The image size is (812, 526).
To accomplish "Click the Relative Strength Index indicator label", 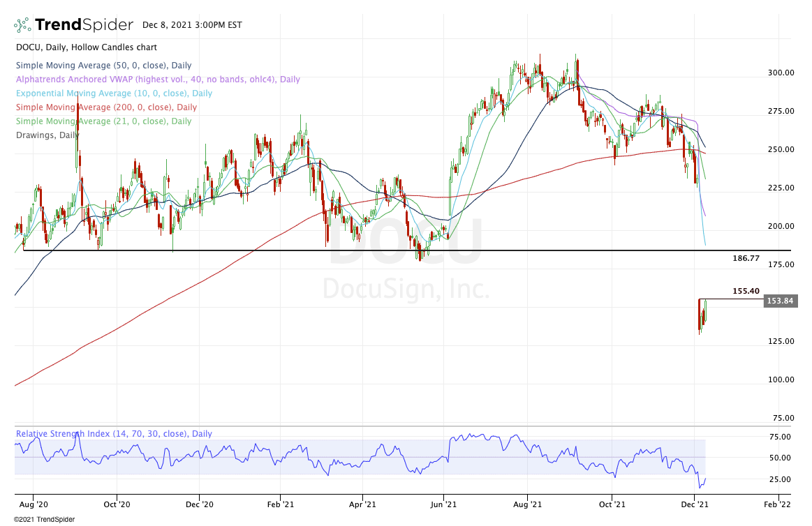I will 114,434.
